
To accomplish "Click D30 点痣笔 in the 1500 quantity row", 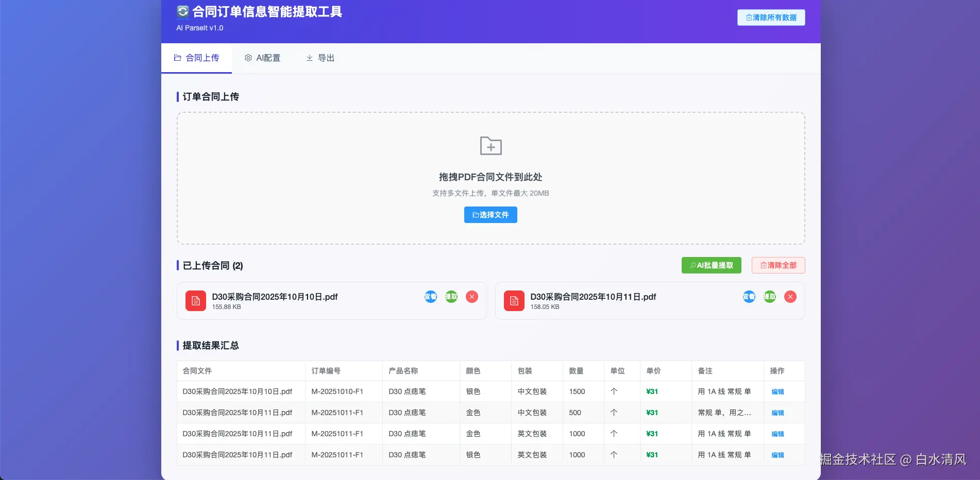I will (407, 392).
